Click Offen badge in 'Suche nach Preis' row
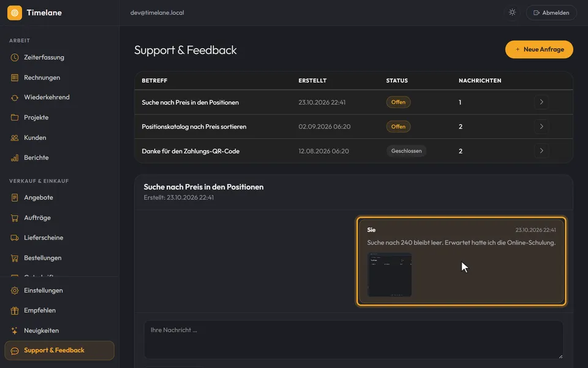588x368 pixels. [398, 102]
